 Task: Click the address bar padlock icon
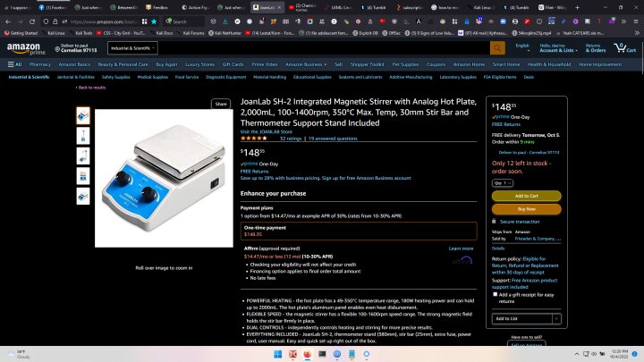coord(55,21)
